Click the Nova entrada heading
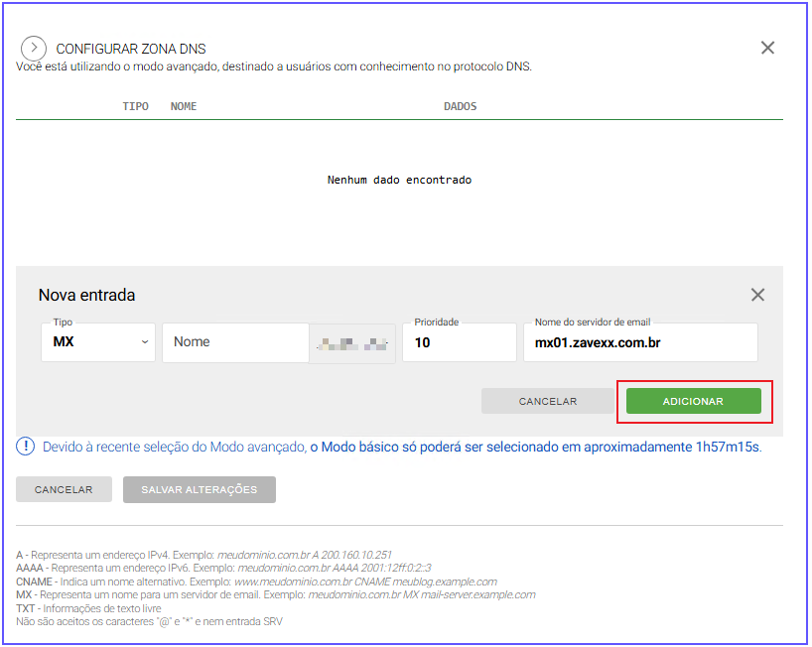The image size is (812, 647). (86, 295)
